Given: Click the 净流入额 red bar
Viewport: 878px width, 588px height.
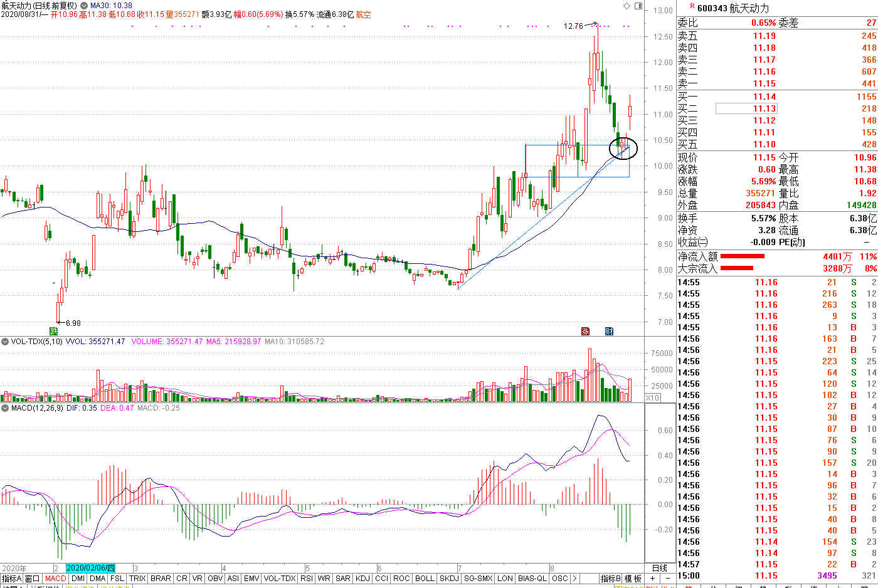Looking at the screenshot, I should pos(743,256).
